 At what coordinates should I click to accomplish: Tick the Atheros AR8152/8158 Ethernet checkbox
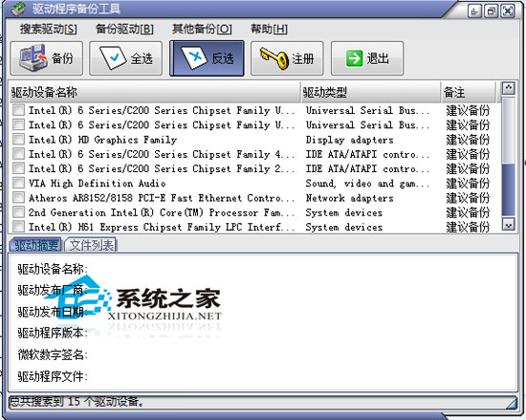[x=18, y=198]
